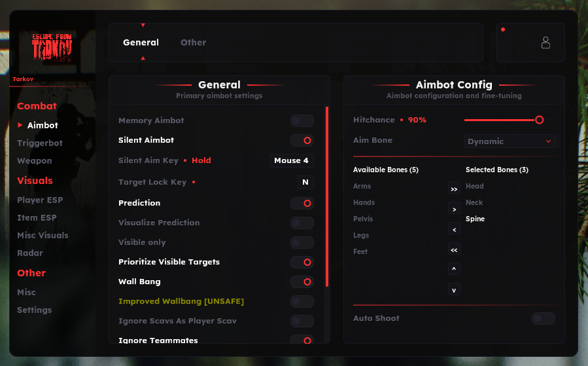Remove selected bone using < arrow
588x366 pixels.
click(x=454, y=229)
